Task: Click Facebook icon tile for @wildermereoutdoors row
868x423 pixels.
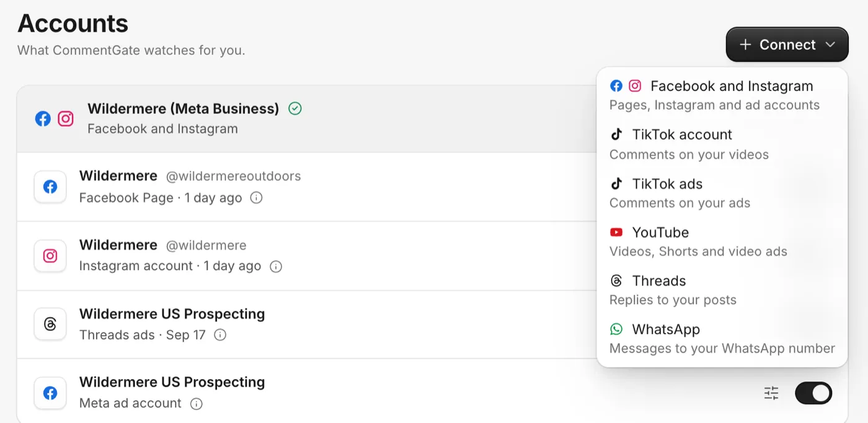Action: click(50, 186)
